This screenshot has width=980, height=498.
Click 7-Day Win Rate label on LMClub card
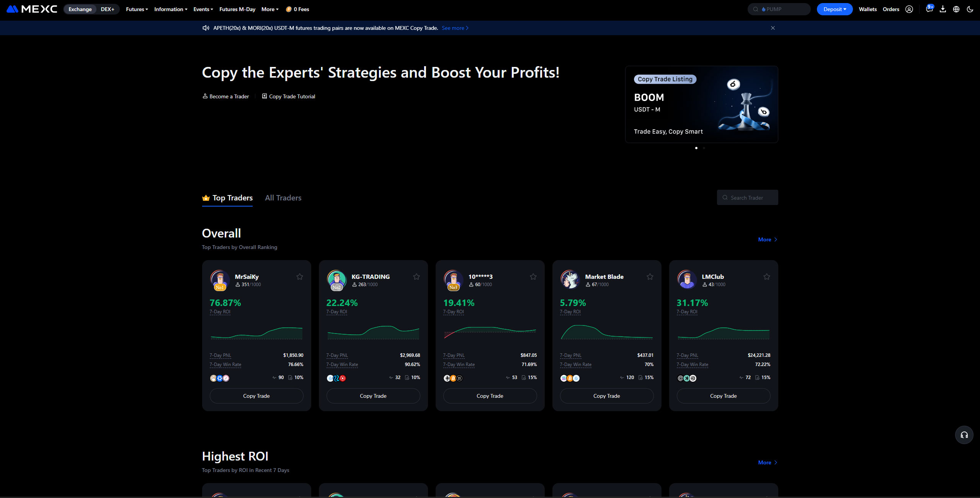pyautogui.click(x=692, y=365)
